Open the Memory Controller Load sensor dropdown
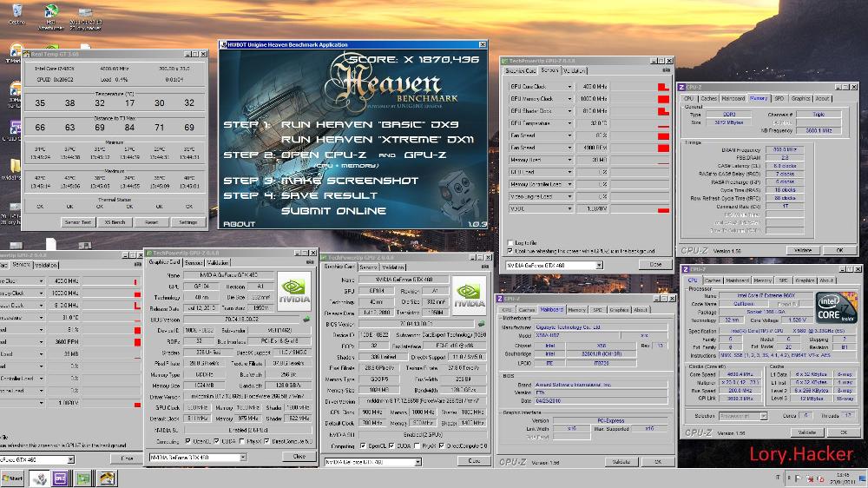 pyautogui.click(x=569, y=184)
